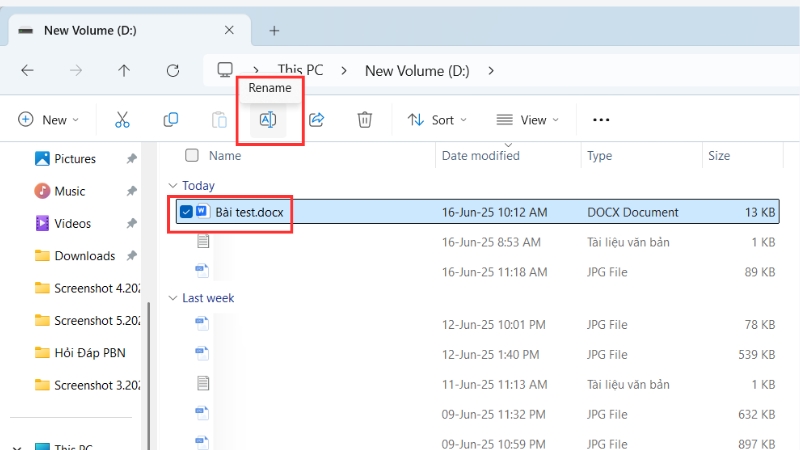The image size is (800, 450).
Task: Open the Sort dropdown menu
Action: click(437, 120)
